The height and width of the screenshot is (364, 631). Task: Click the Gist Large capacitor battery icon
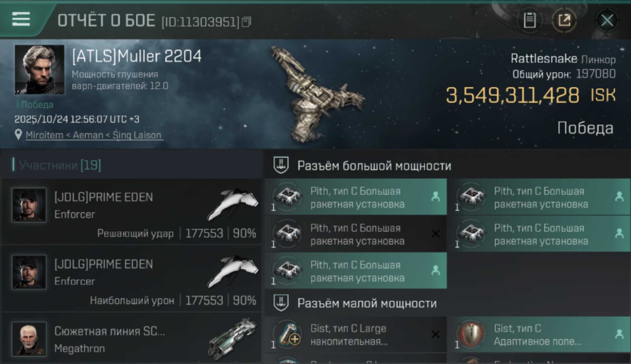coord(287,334)
